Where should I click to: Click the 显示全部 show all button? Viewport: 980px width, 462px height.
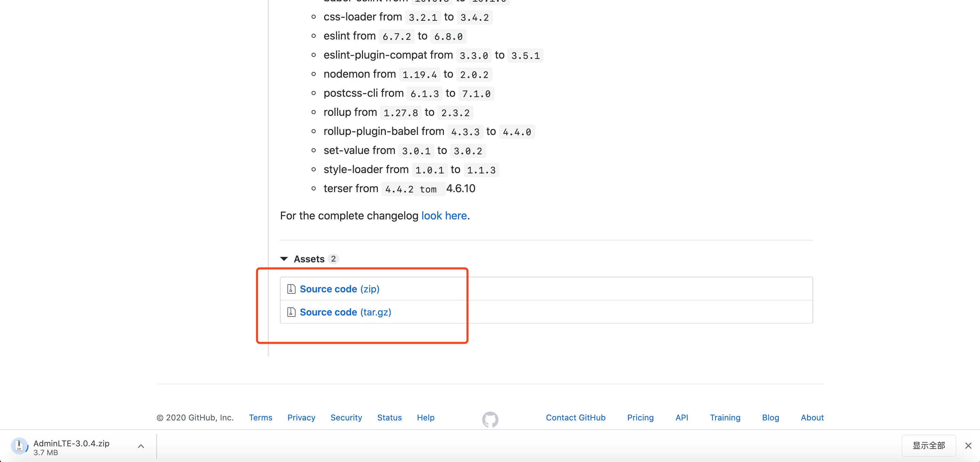928,446
